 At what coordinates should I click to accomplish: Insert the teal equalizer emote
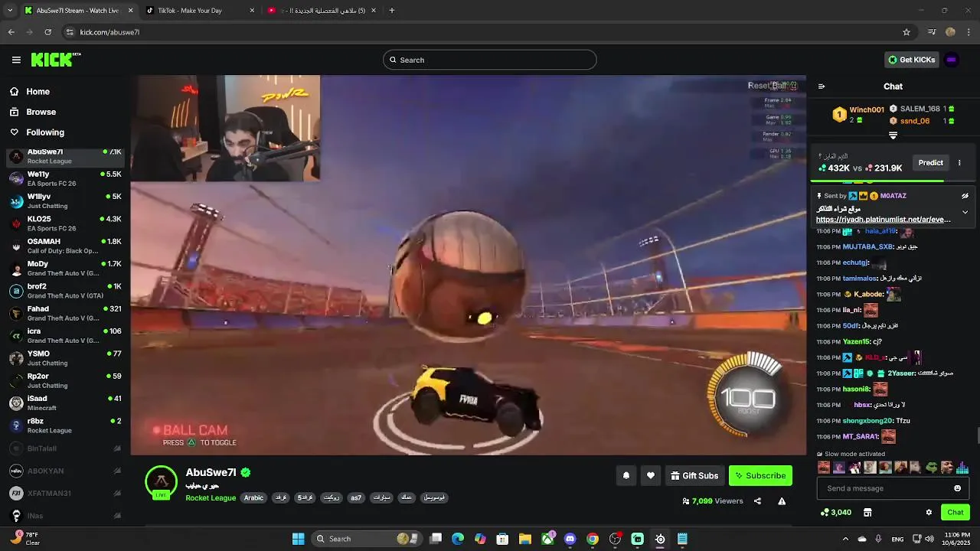(x=962, y=468)
